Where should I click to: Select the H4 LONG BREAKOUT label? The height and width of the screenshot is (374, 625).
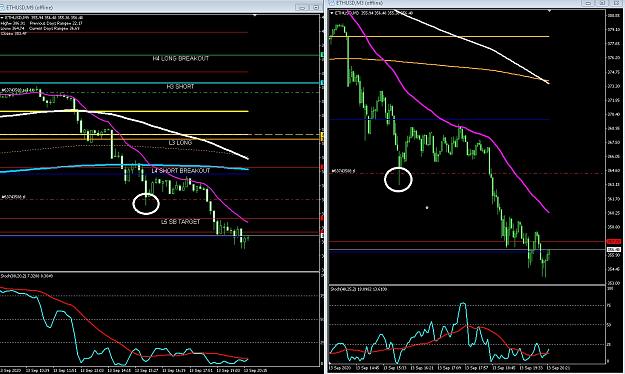(x=181, y=59)
